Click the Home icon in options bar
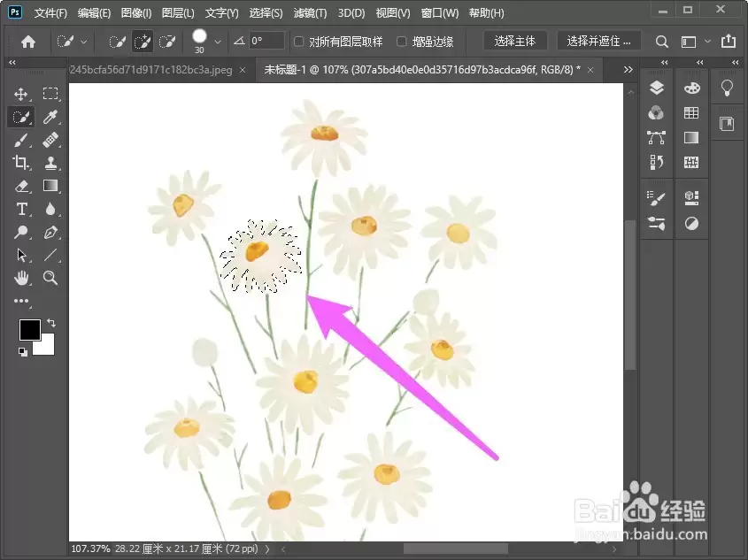Viewport: 748px width, 560px height. click(x=28, y=42)
